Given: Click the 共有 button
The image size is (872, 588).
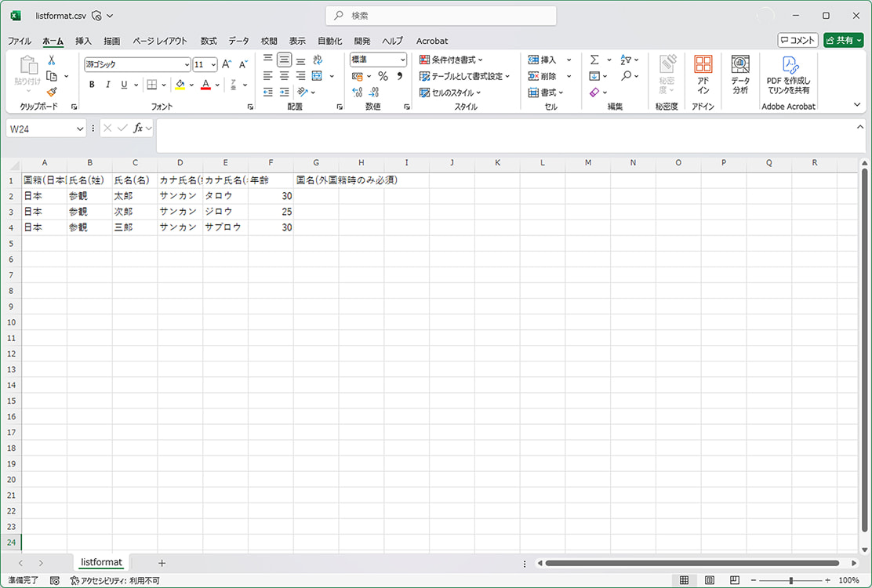Looking at the screenshot, I should click(842, 40).
